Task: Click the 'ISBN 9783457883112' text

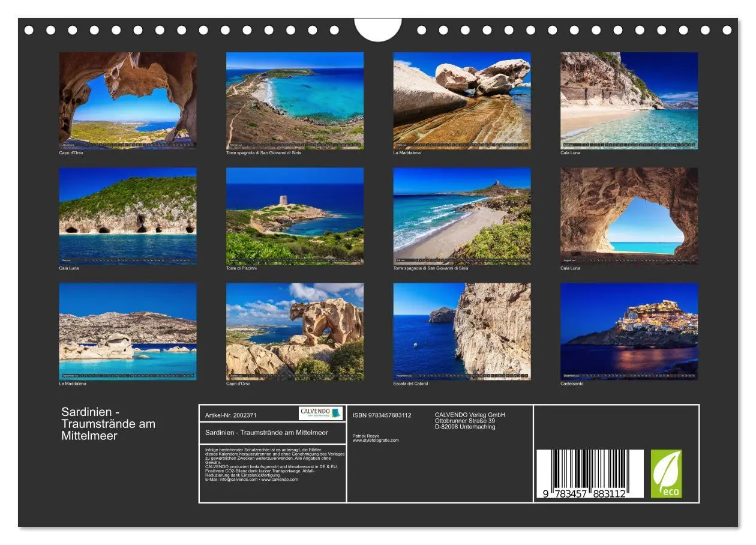Action: [382, 415]
